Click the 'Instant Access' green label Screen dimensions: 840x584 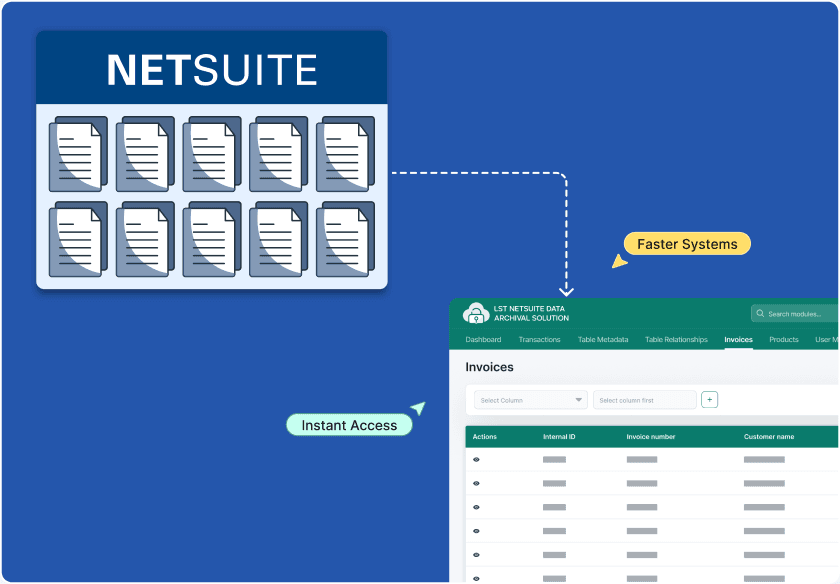349,425
